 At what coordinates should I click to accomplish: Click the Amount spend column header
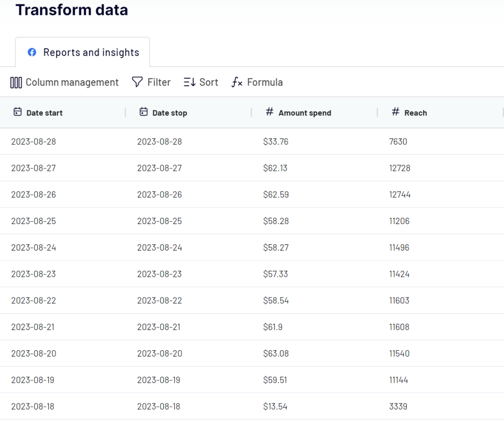(305, 112)
